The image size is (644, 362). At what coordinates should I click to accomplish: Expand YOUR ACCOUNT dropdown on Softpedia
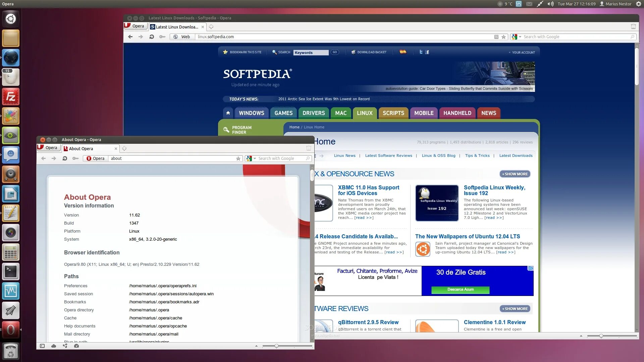[522, 53]
